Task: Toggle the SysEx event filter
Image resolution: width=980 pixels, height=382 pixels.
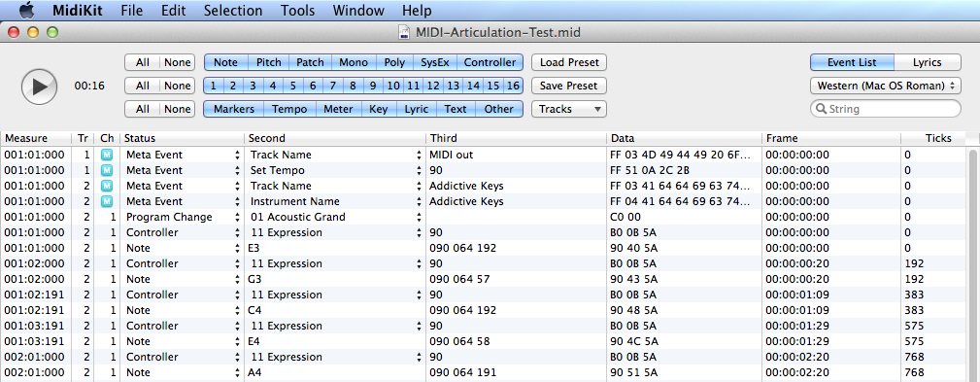Action: tap(435, 62)
